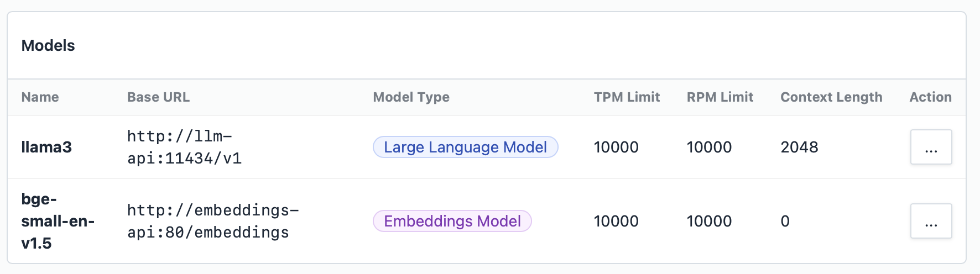The image size is (980, 274).
Task: Open the action menu for bge-small-en-v1.5
Action: (x=931, y=221)
